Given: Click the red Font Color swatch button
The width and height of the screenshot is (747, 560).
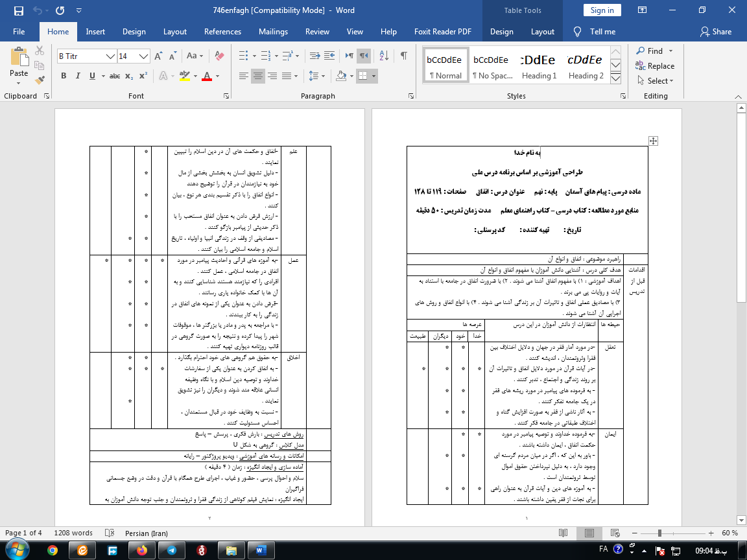Looking at the screenshot, I should coord(207,76).
